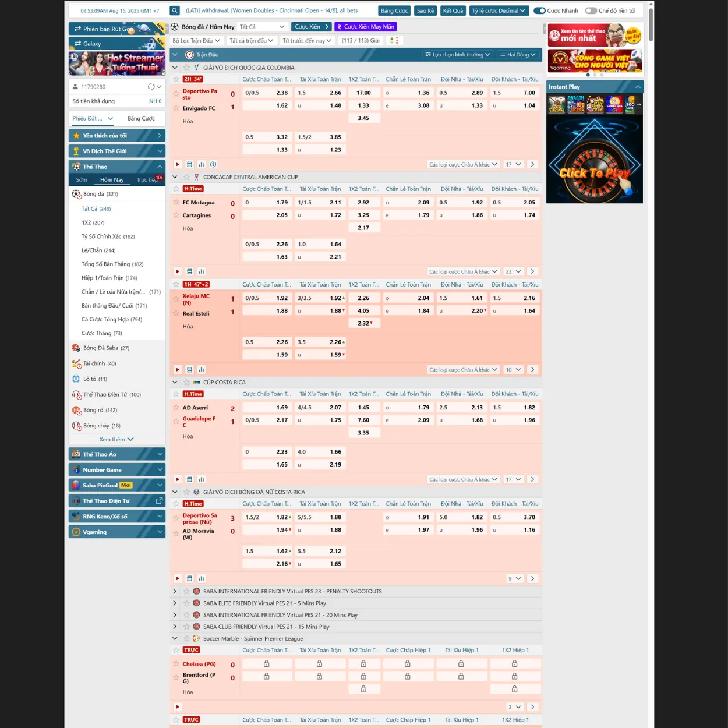Click cash-out icon under Deportivo Pasto match

(213, 165)
